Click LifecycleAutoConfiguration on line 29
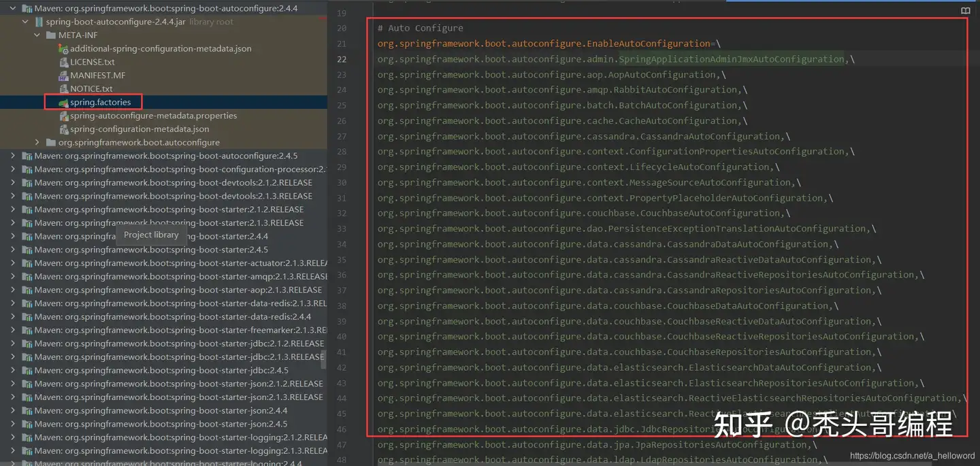Viewport: 980px width, 466px height. 700,167
